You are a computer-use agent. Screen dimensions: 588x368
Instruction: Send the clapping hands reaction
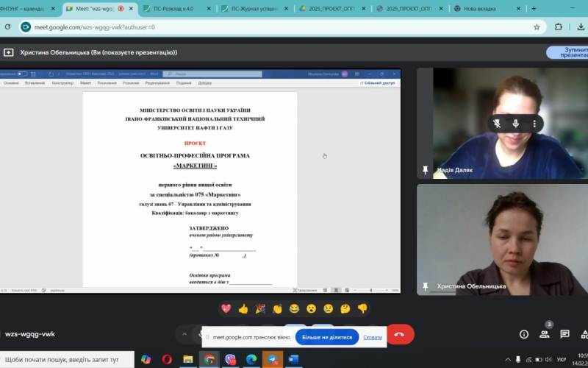(x=278, y=308)
